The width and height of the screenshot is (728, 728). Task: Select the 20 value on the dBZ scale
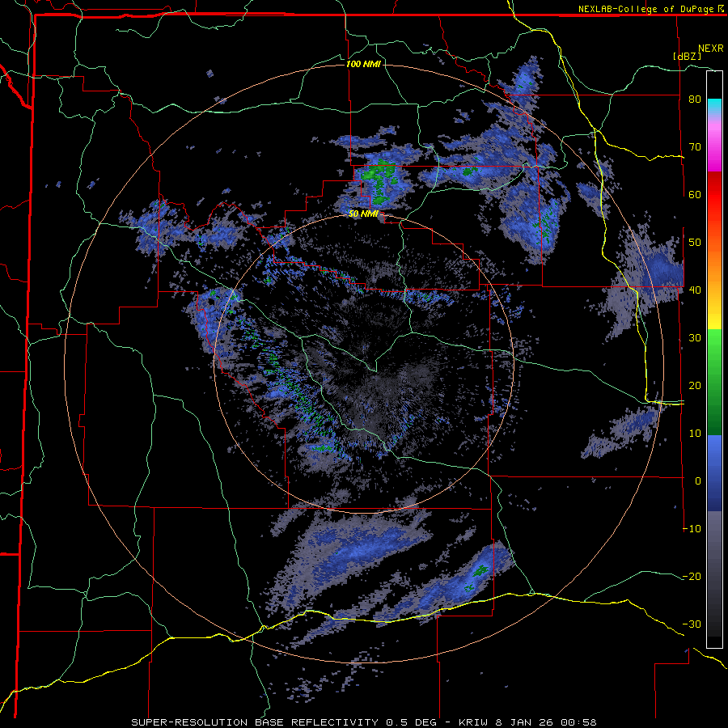coord(695,386)
